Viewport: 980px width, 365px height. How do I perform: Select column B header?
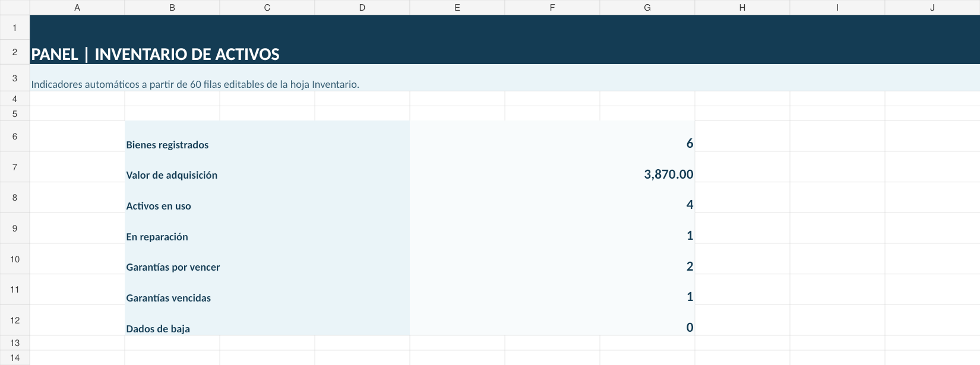172,8
